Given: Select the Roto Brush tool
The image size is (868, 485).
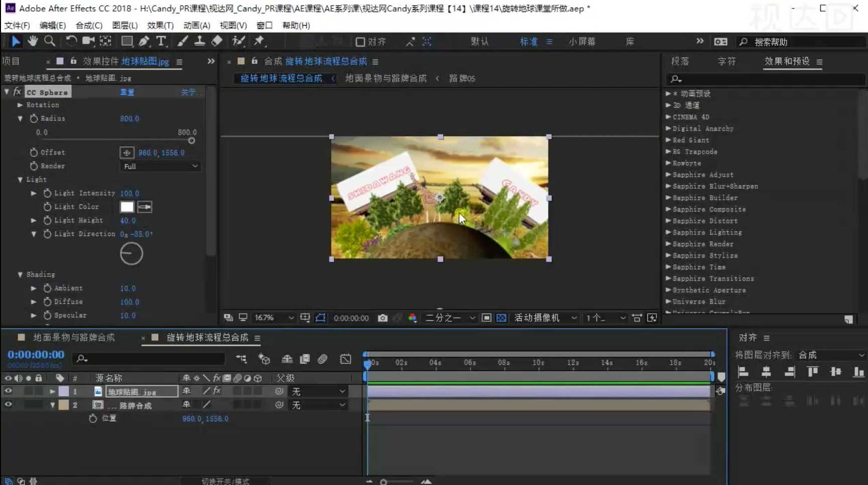Looking at the screenshot, I should point(238,41).
